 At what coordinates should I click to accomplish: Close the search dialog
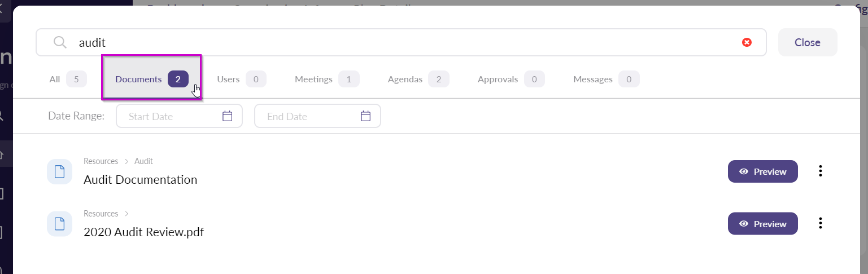(x=807, y=42)
